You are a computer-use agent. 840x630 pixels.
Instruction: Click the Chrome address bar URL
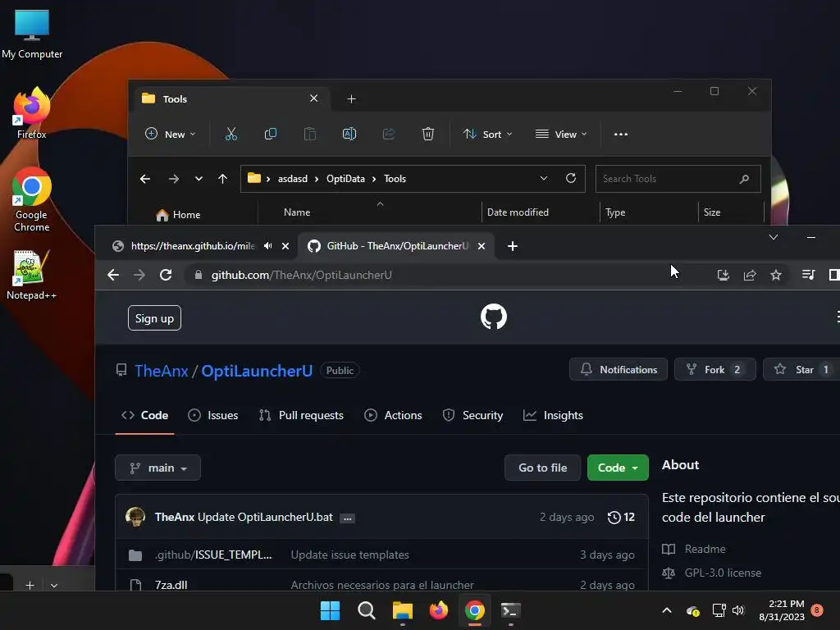point(302,275)
